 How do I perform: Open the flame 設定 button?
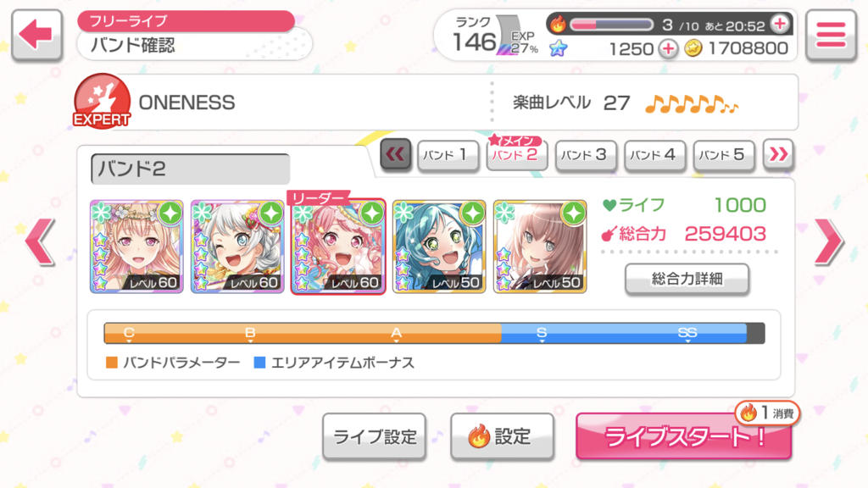point(502,436)
